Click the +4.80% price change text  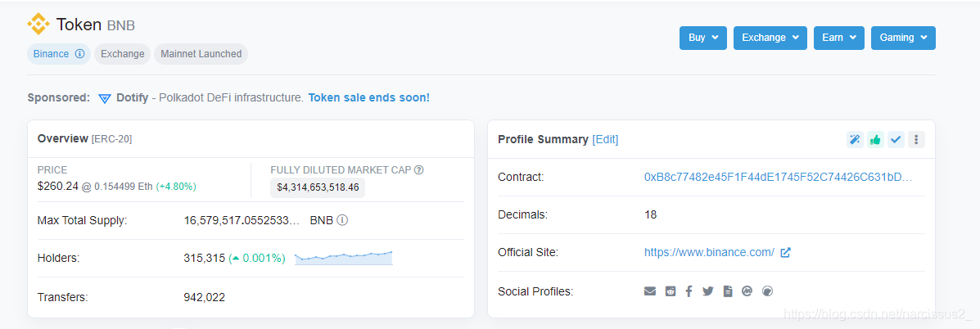(x=176, y=187)
